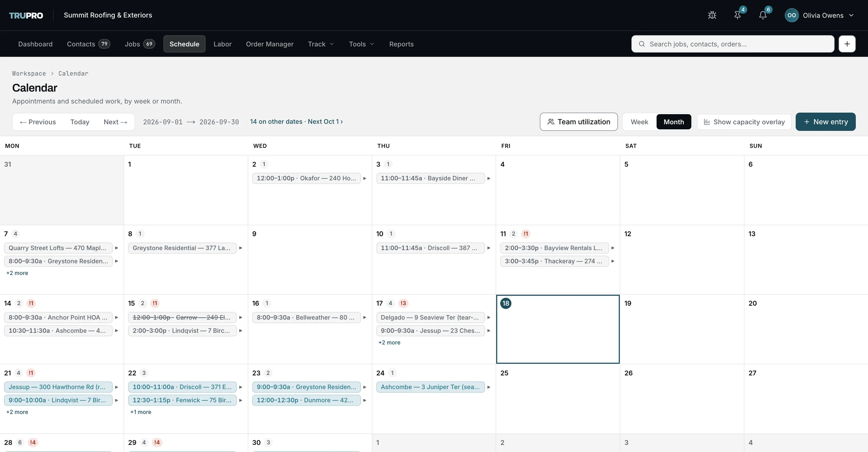Click the arrow beside the Okafor entry
The width and height of the screenshot is (868, 452).
[x=365, y=178]
